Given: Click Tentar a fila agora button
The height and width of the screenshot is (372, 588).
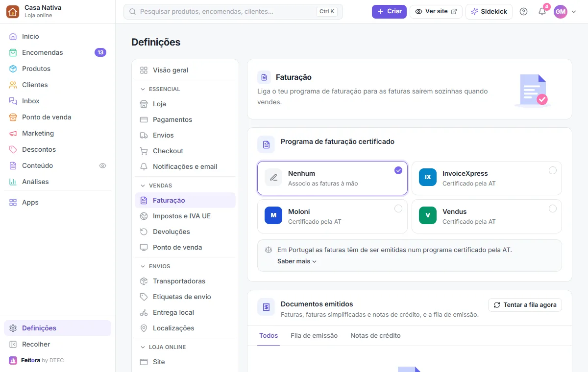Looking at the screenshot, I should [525, 305].
